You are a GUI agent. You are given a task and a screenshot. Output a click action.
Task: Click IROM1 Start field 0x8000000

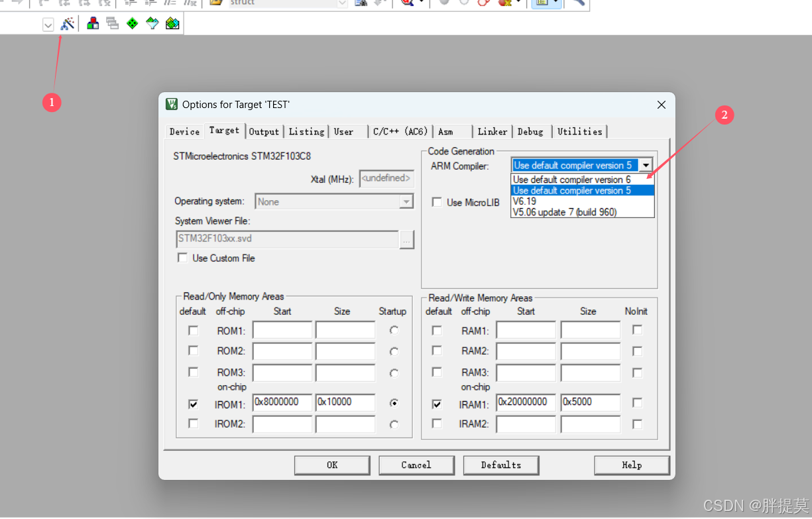coord(282,403)
